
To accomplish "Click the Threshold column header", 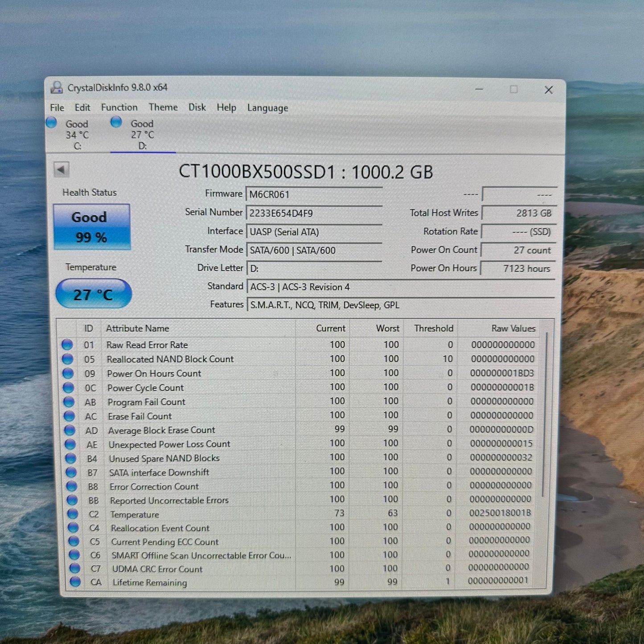I will click(431, 328).
